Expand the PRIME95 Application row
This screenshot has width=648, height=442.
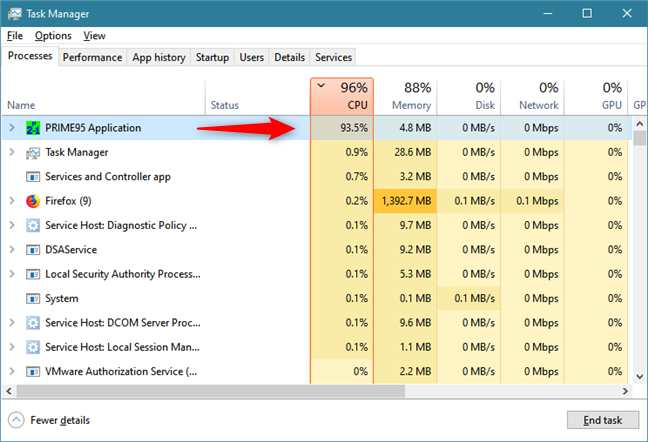point(12,128)
